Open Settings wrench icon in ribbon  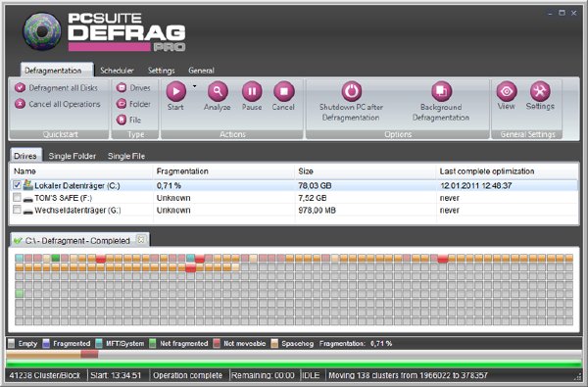(540, 91)
